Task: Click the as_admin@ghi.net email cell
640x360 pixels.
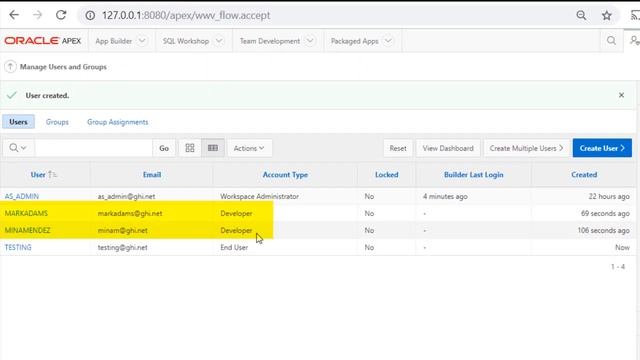Action: coord(126,196)
